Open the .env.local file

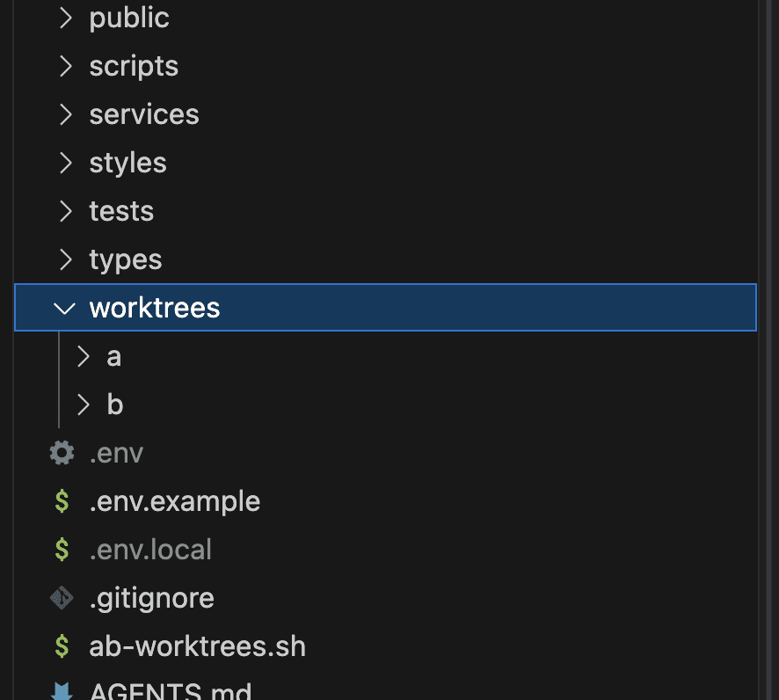pos(150,550)
